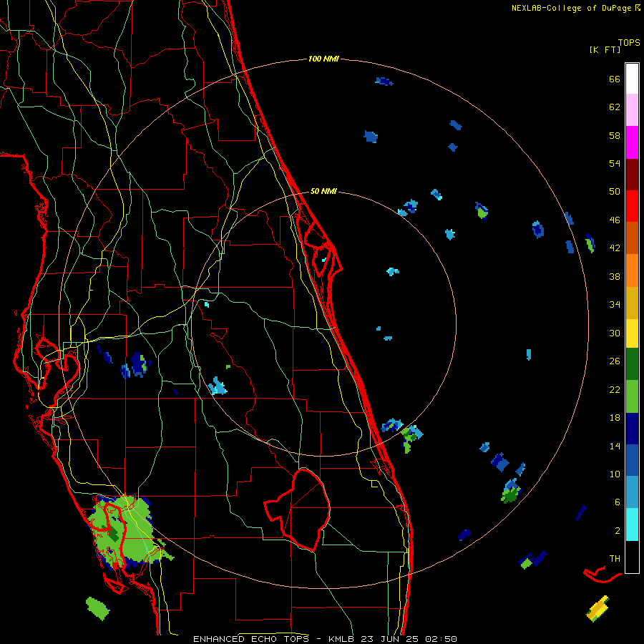
Task: Click the 100 NMI range ring label
Action: 323,59
